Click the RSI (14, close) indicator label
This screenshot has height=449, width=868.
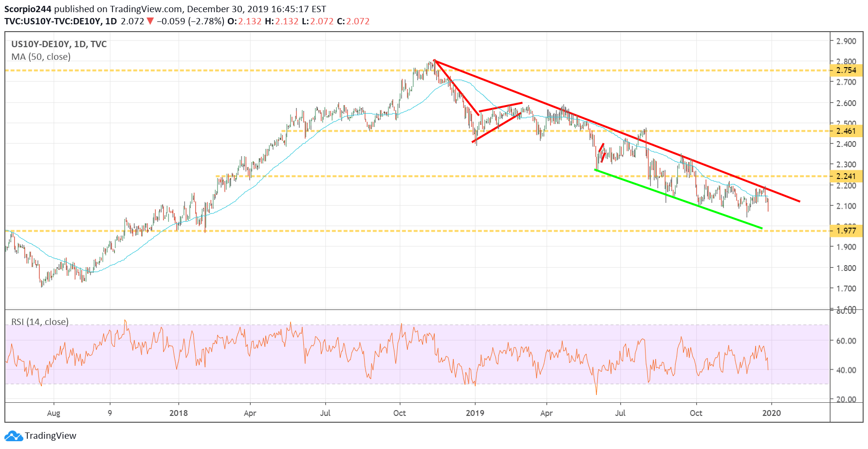pyautogui.click(x=40, y=322)
